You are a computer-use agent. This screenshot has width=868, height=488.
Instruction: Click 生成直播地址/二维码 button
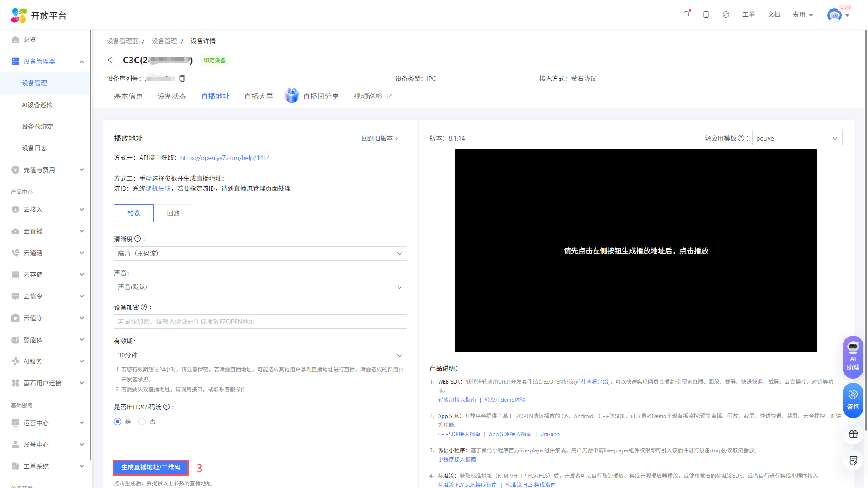151,467
